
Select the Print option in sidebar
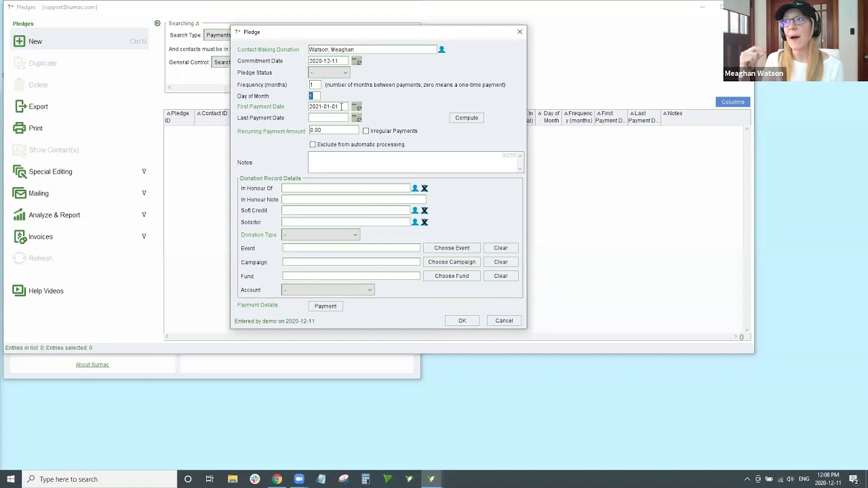(x=35, y=128)
